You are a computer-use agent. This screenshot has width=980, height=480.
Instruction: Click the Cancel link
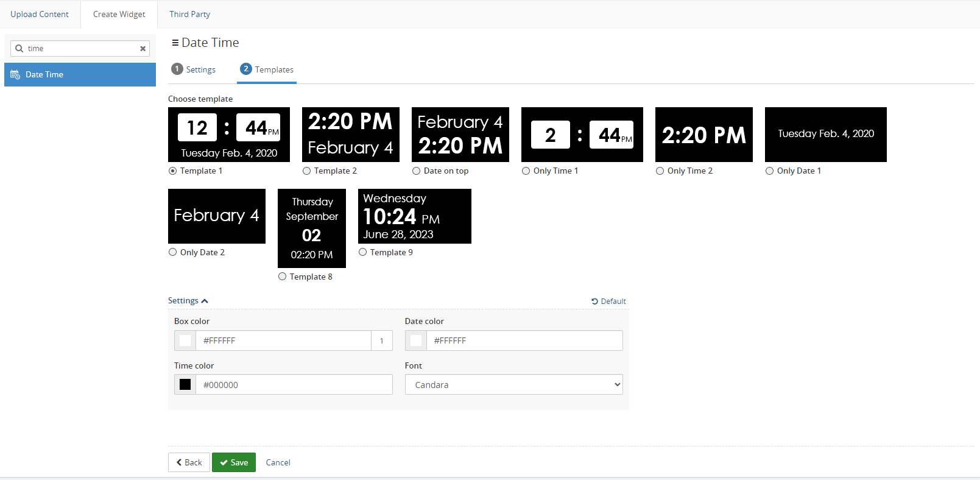278,462
